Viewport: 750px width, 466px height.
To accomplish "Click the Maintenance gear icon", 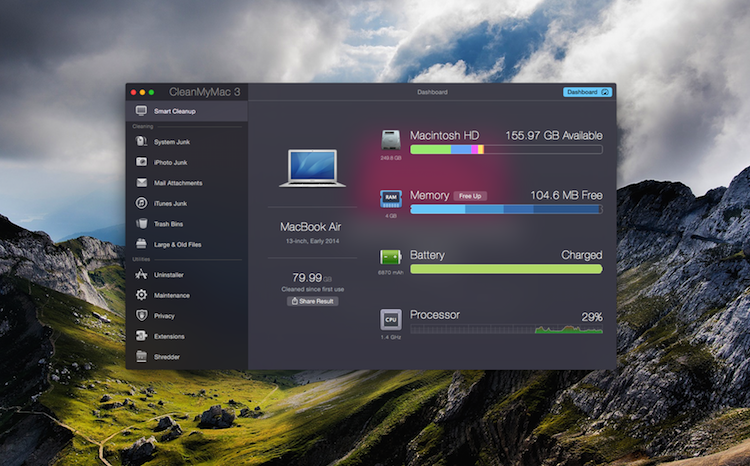I will pyautogui.click(x=141, y=295).
